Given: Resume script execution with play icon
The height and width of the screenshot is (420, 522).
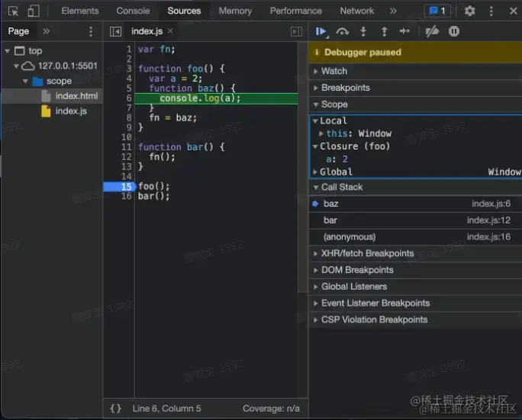Looking at the screenshot, I should (x=321, y=31).
